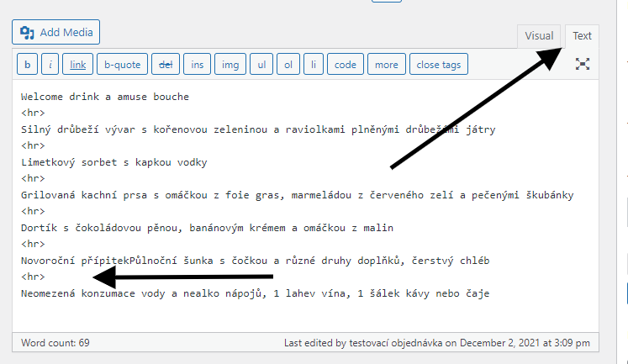Insert Read More tag with more button
The height and width of the screenshot is (364, 628).
(x=387, y=65)
